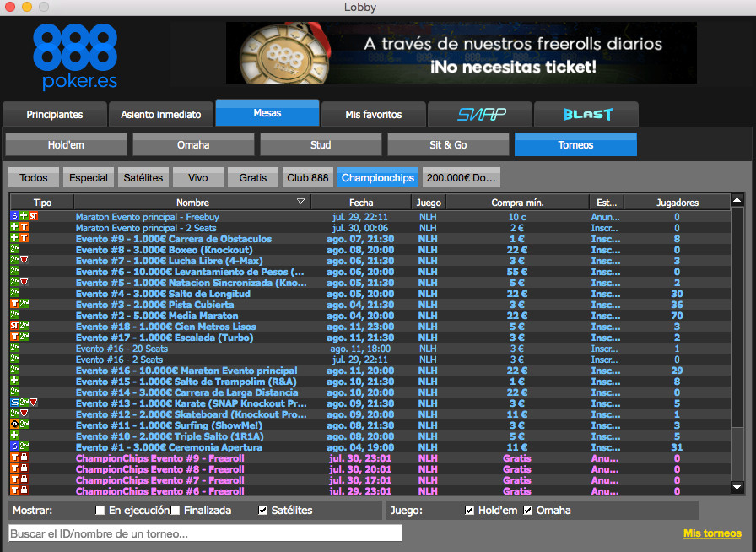Uncheck the Hold'em game checkbox
This screenshot has width=756, height=552.
[469, 511]
